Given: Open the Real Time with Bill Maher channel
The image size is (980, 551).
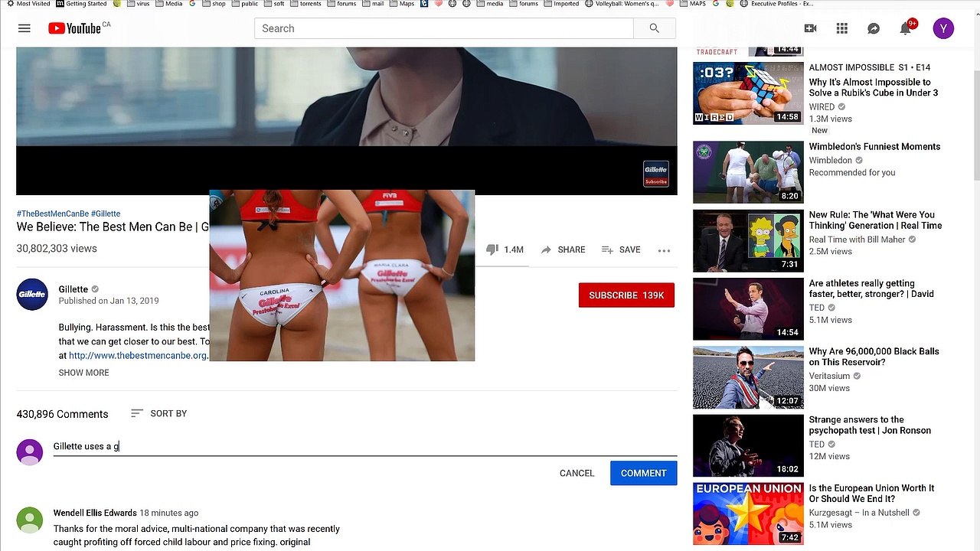Looking at the screenshot, I should click(857, 240).
